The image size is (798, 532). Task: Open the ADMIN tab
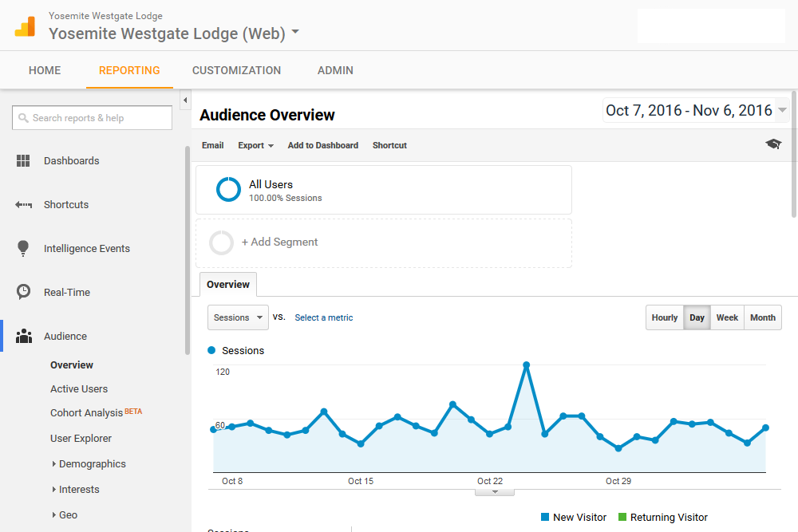[335, 70]
